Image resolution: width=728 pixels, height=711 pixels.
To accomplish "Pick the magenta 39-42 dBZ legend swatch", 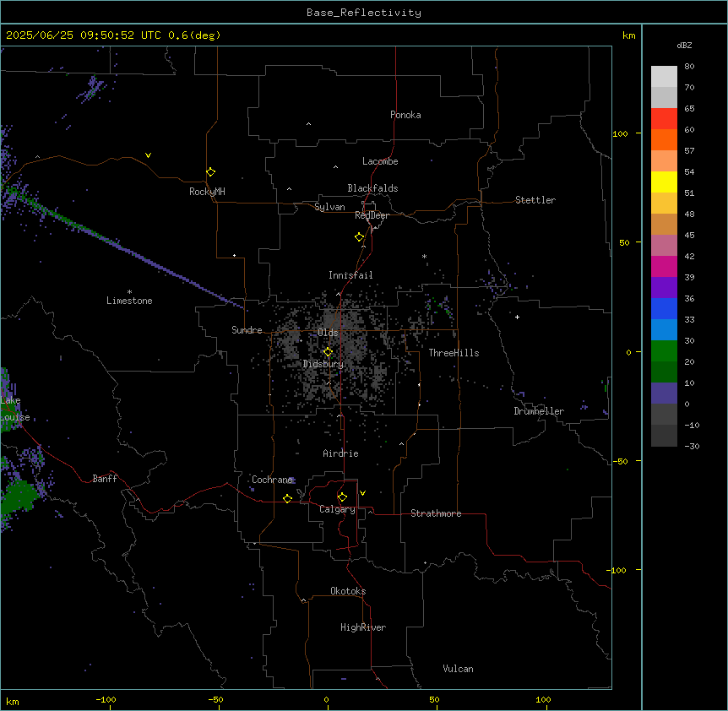I will pyautogui.click(x=664, y=266).
